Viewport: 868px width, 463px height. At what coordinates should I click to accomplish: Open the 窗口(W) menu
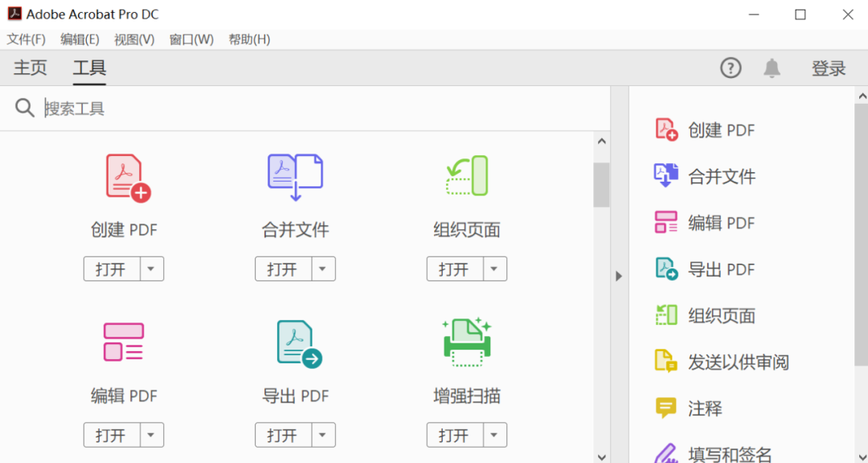coord(191,39)
